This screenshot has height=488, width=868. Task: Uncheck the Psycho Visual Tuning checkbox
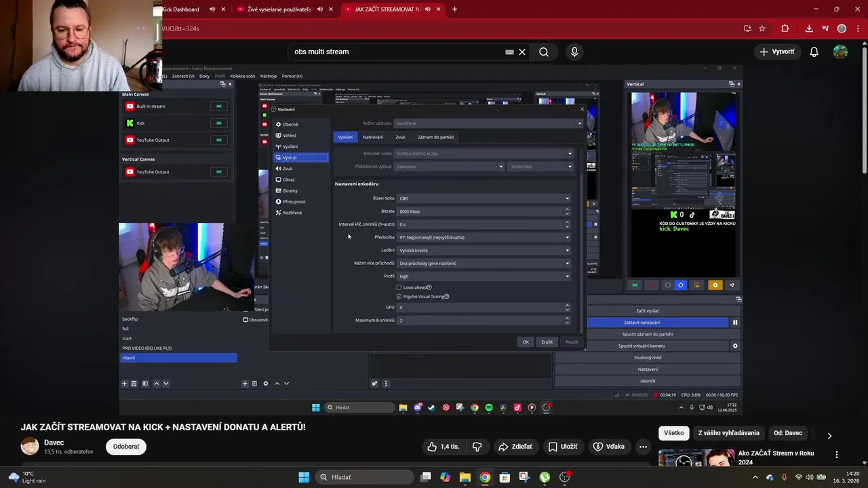click(399, 296)
